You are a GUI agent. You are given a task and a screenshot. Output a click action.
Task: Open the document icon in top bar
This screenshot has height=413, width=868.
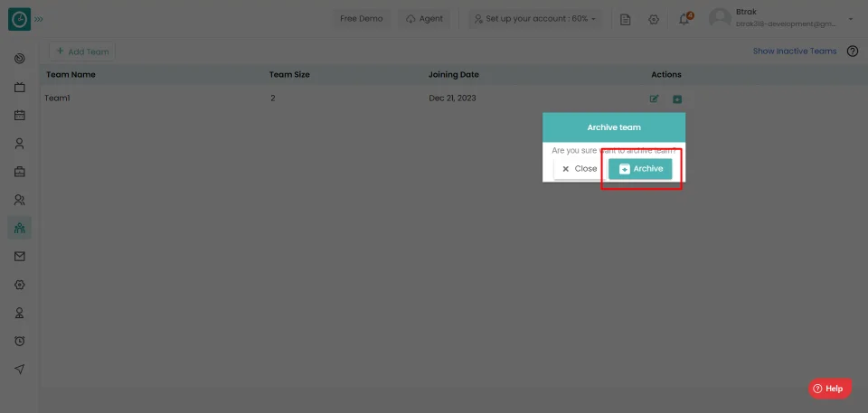(625, 19)
